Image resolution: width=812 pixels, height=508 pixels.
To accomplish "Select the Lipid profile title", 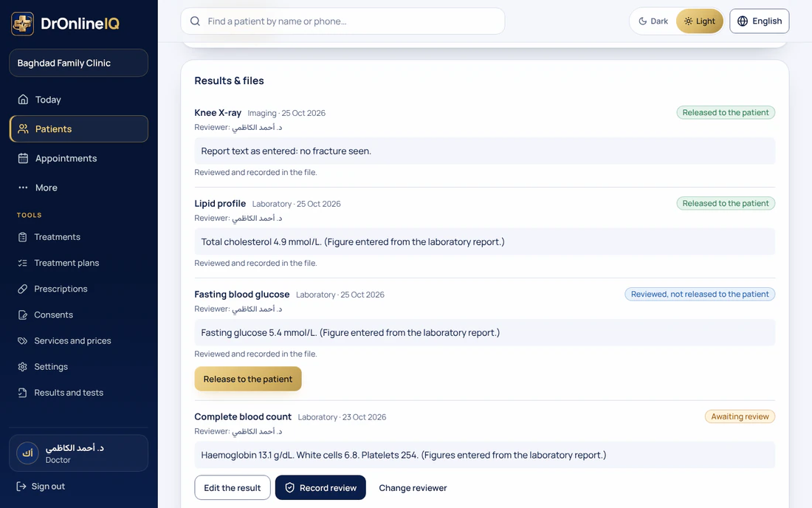I will click(220, 204).
